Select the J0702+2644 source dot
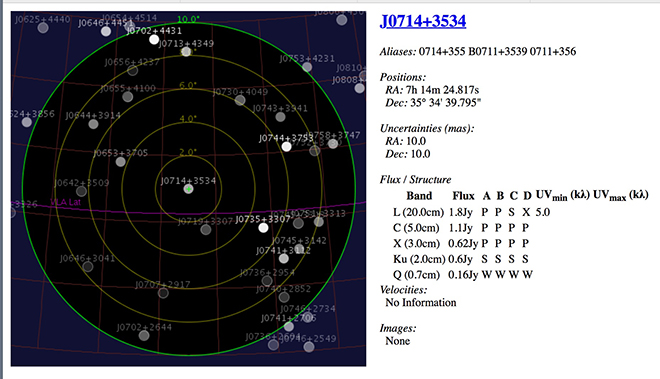 click(x=144, y=336)
